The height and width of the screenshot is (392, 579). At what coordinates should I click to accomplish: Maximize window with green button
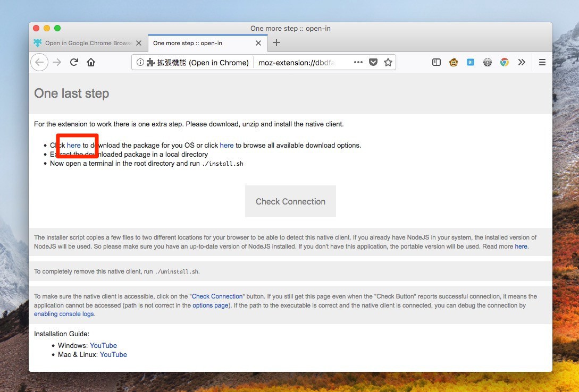[x=57, y=28]
